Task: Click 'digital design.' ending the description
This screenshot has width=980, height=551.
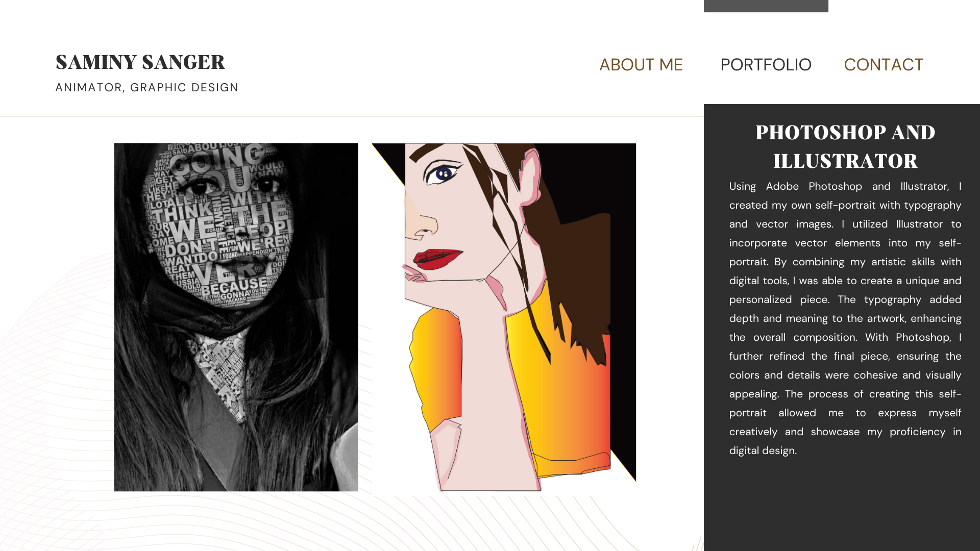Action: click(x=763, y=451)
